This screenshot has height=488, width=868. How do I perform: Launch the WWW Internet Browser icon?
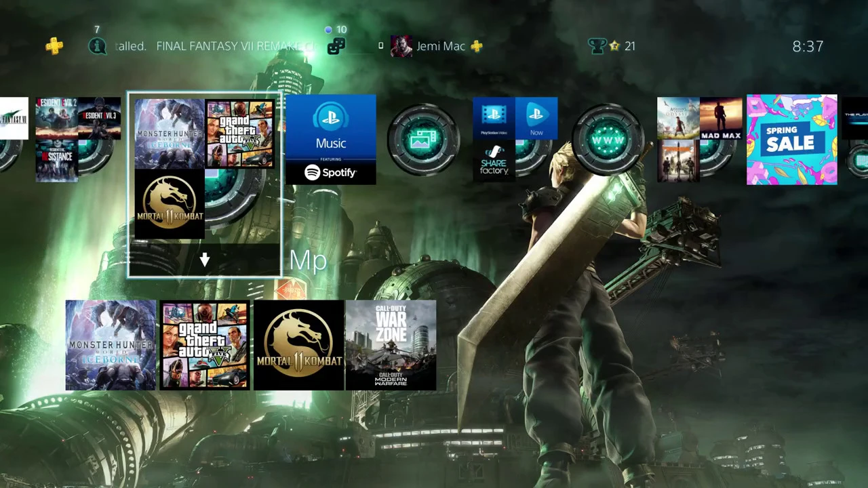coord(608,140)
